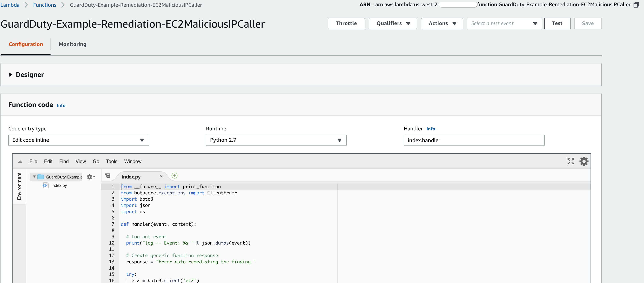This screenshot has height=283, width=644.
Task: Switch to the Configuration tab
Action: click(x=26, y=44)
